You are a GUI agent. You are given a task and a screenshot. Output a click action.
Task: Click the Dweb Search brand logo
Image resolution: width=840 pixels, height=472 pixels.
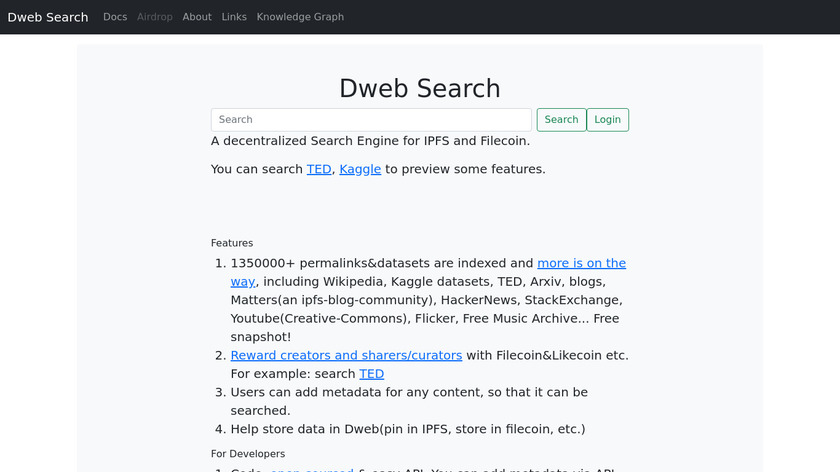[48, 17]
